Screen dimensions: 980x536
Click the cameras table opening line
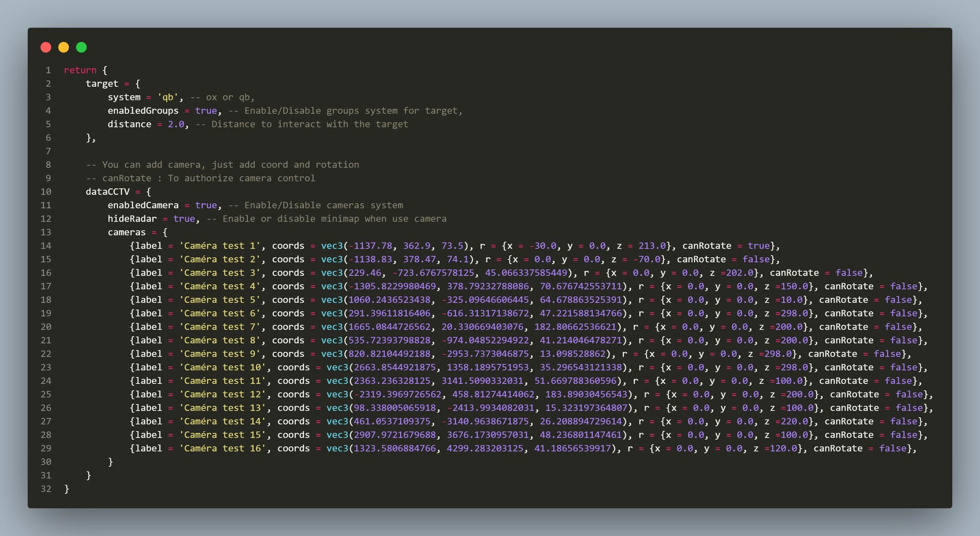click(138, 232)
